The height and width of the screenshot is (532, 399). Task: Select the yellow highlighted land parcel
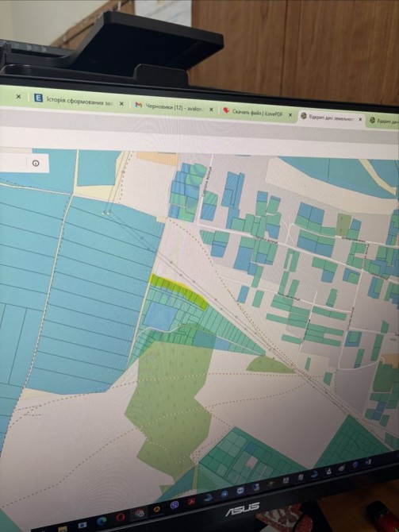click(178, 289)
